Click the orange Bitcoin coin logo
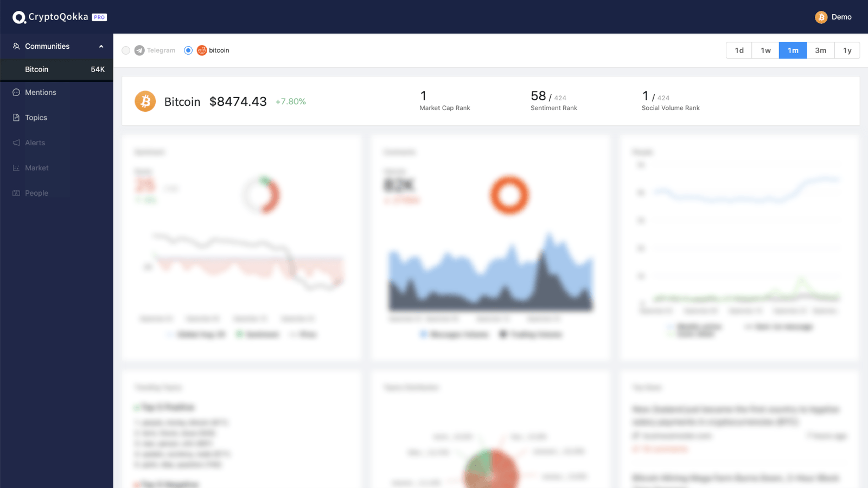The image size is (868, 488). (145, 101)
